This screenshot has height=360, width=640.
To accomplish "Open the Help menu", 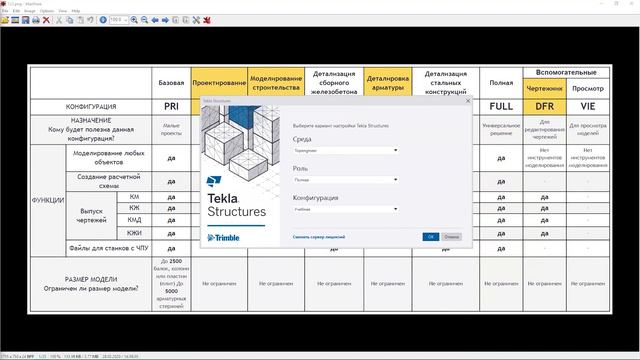I will [x=76, y=11].
